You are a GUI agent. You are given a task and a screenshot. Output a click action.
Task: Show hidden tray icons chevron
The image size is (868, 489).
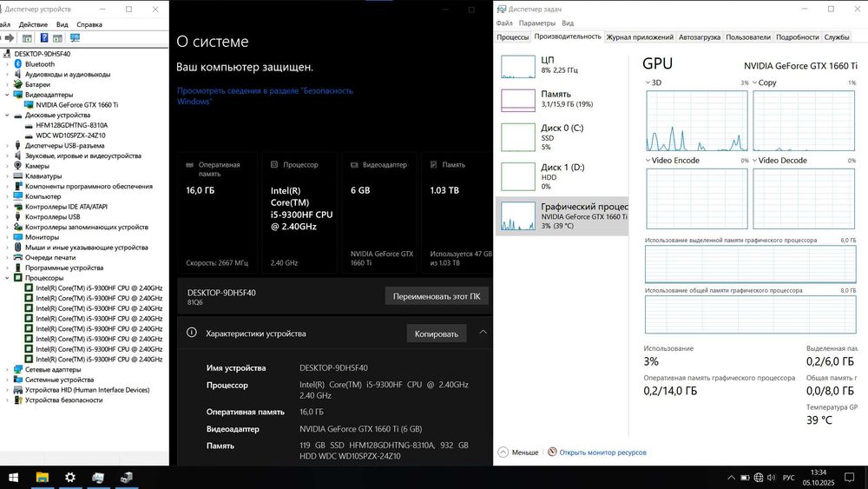731,478
